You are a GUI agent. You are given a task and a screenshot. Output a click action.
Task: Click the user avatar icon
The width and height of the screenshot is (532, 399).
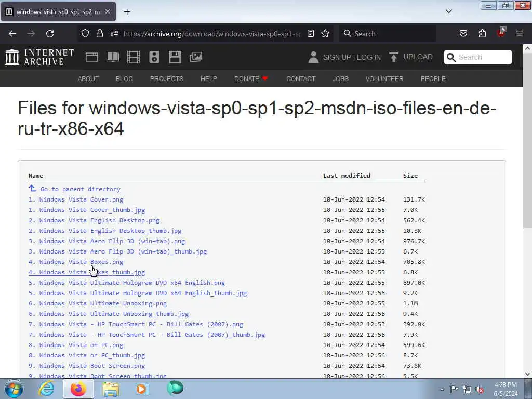[x=313, y=57]
